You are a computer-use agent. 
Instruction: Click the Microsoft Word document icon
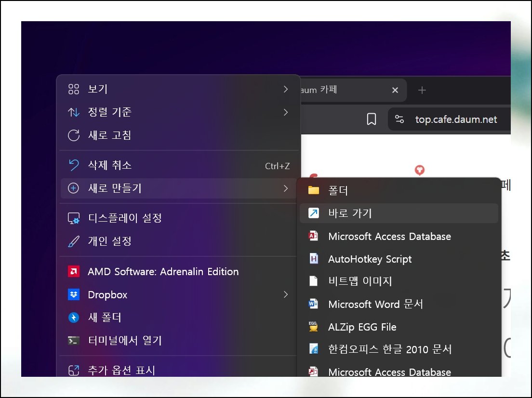[313, 304]
